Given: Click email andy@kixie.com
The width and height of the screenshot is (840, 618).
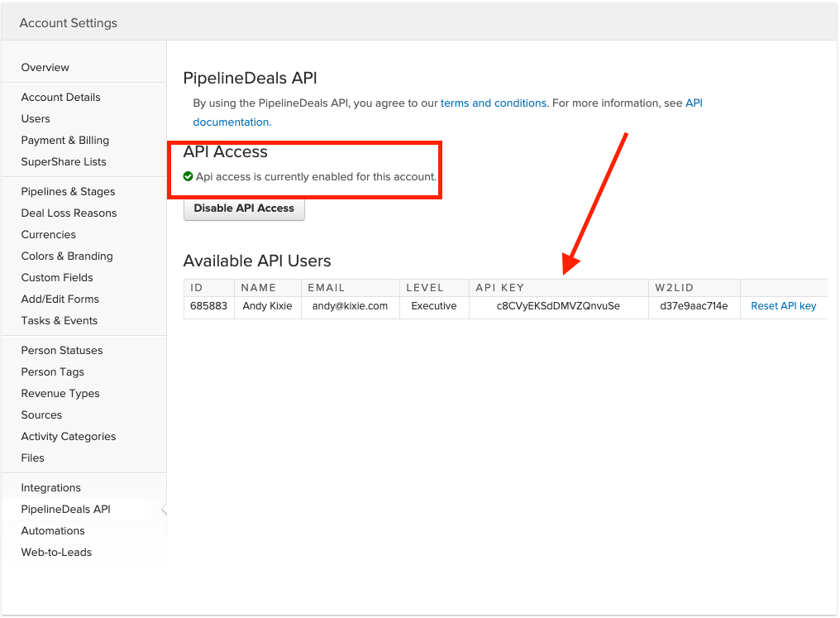Looking at the screenshot, I should (350, 306).
